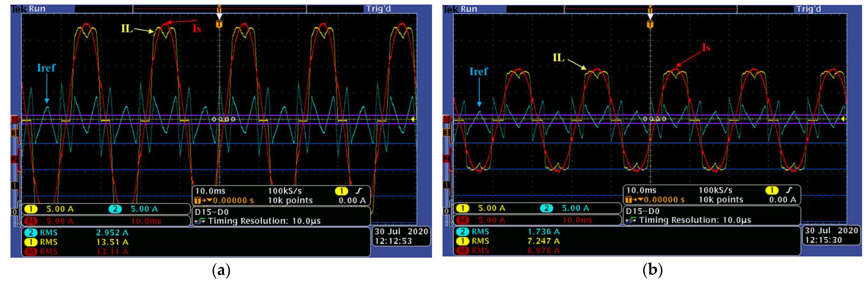Click rising-edge trigger slope icon in panel (b)
The height and width of the screenshot is (282, 868).
pyautogui.click(x=789, y=190)
